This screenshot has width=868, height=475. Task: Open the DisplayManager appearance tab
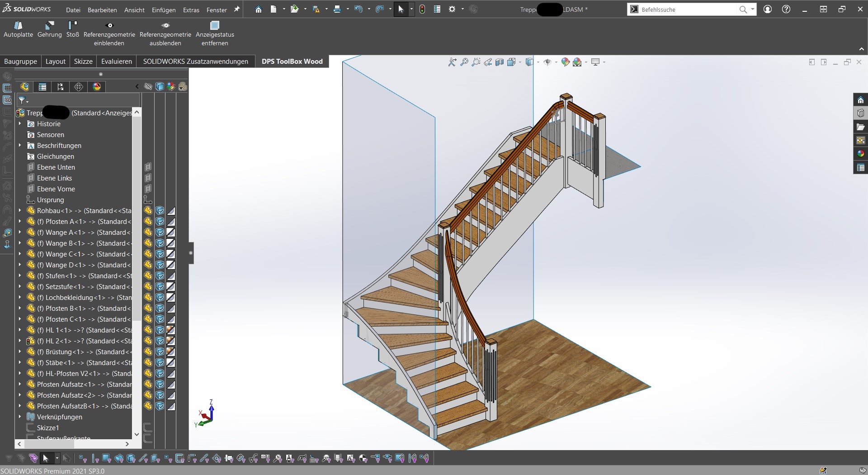point(97,87)
